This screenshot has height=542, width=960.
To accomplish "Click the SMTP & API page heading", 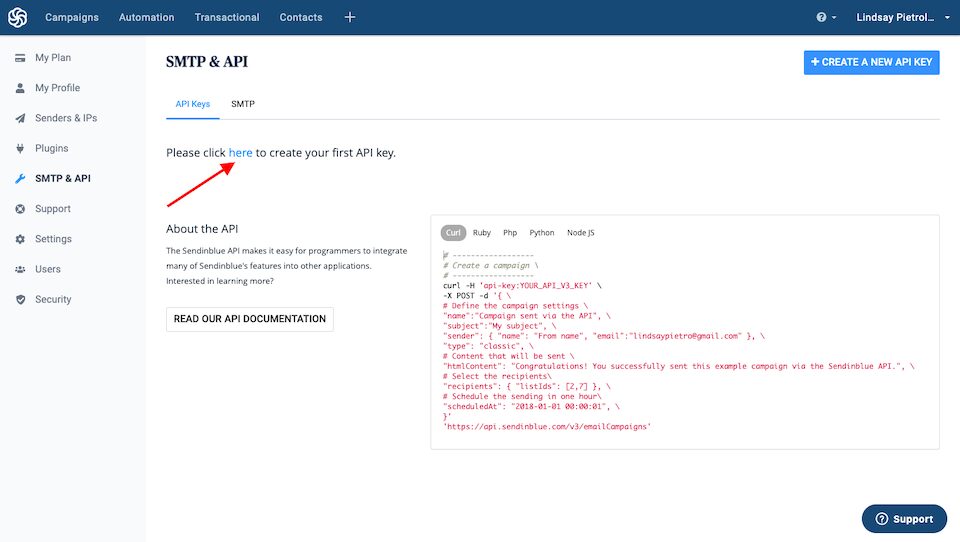I will (207, 62).
